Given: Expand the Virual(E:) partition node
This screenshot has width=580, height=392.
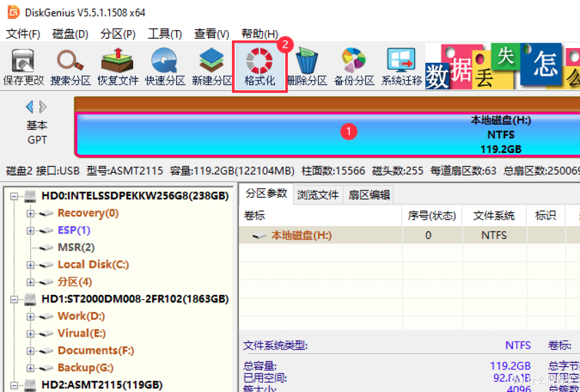Looking at the screenshot, I should [30, 333].
